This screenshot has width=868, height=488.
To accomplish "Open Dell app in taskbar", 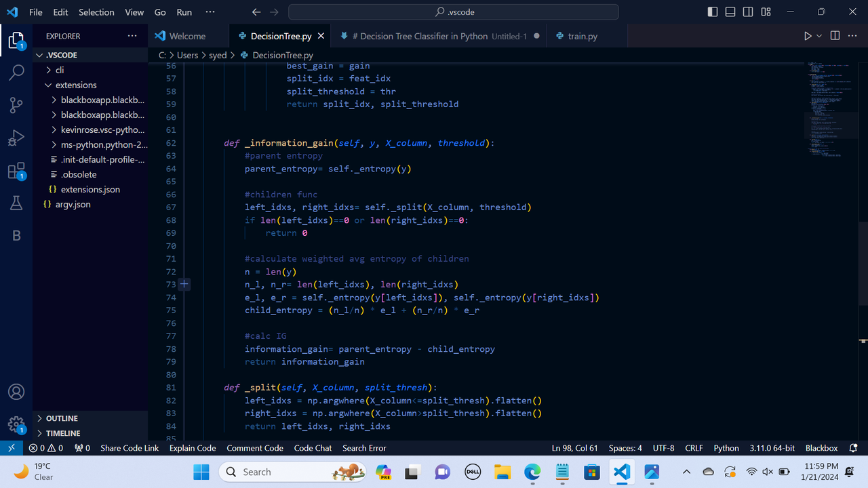I will (473, 472).
